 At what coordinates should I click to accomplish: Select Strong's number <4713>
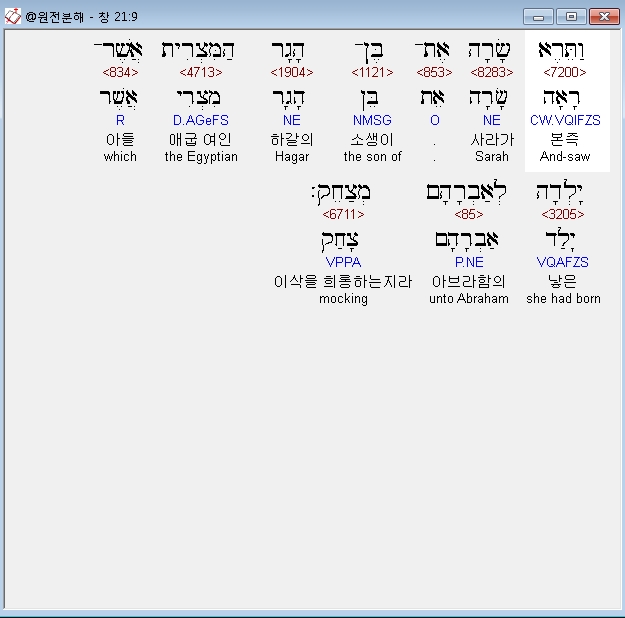(x=200, y=72)
